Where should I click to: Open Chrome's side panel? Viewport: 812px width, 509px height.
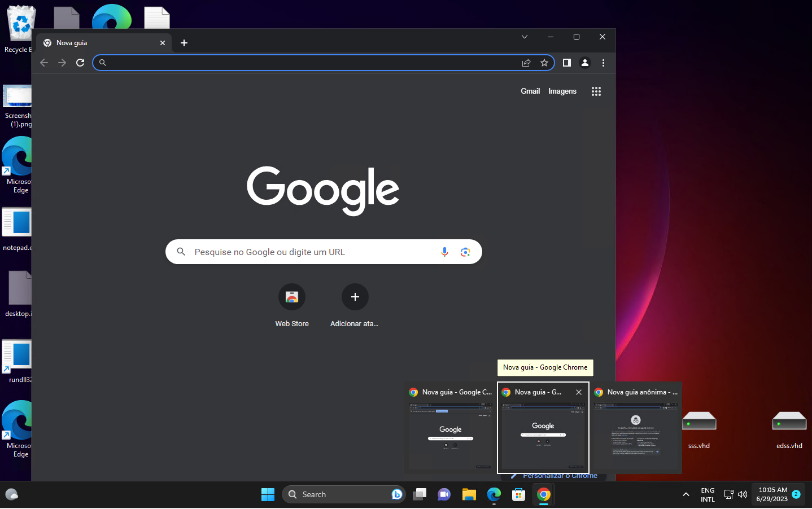567,63
